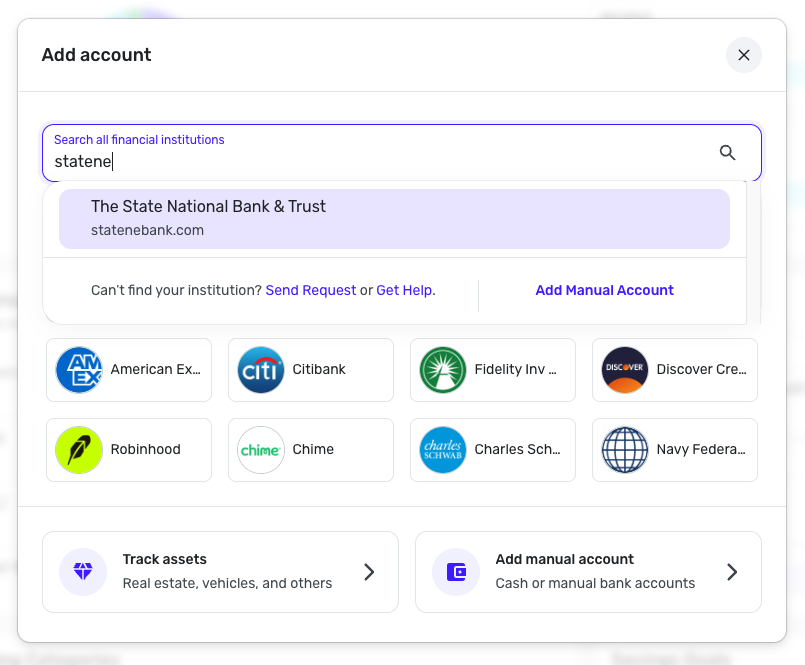This screenshot has width=805, height=665.
Task: Click the Send Request link
Action: tap(310, 290)
